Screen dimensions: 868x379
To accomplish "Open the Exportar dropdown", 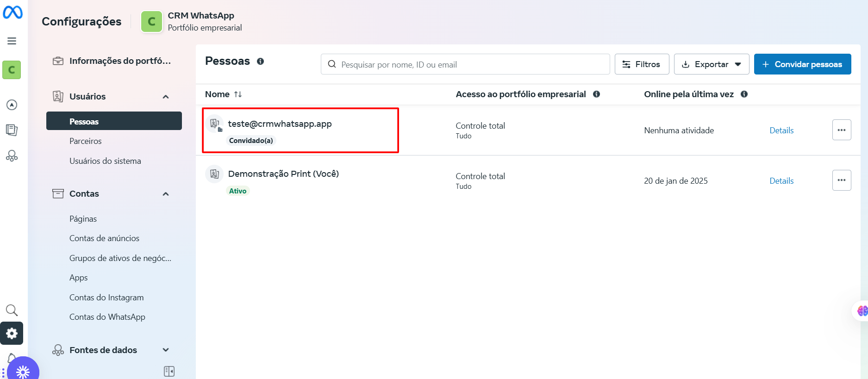I will 711,64.
